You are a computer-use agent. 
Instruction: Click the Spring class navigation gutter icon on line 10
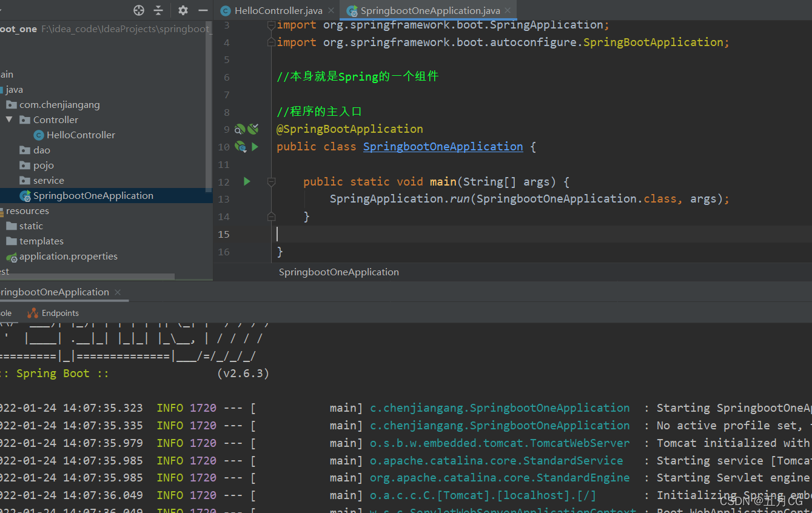pyautogui.click(x=240, y=147)
